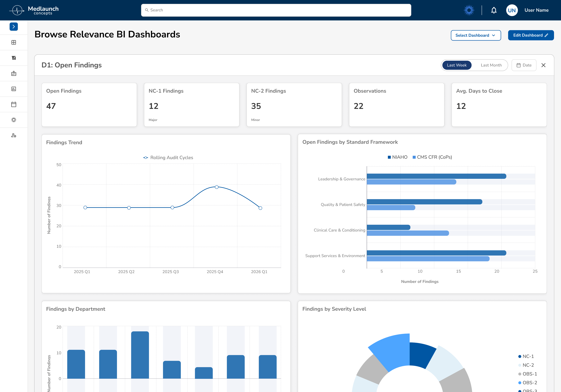The width and height of the screenshot is (561, 392).
Task: Click the 2025 Q2 data point
Action: pyautogui.click(x=129, y=208)
